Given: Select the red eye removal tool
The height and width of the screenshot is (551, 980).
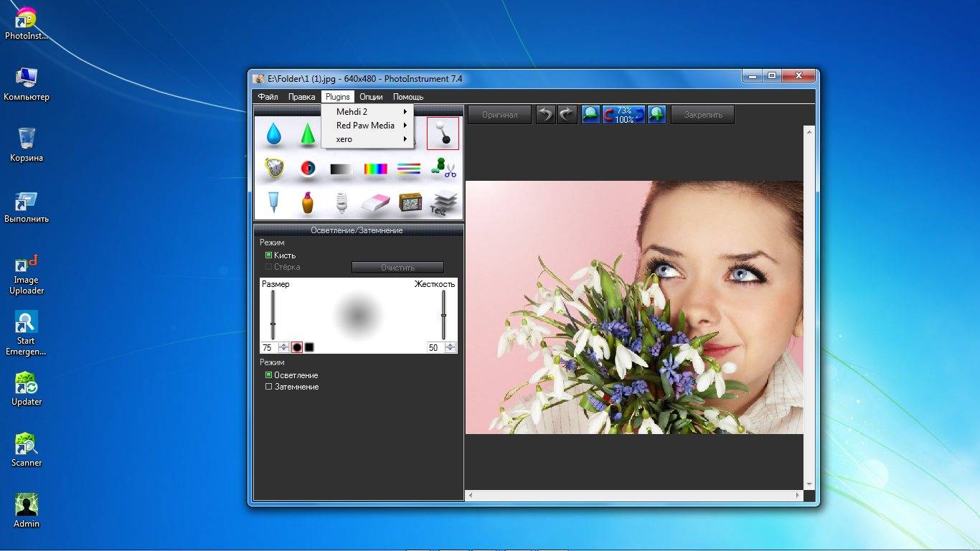Looking at the screenshot, I should [308, 169].
